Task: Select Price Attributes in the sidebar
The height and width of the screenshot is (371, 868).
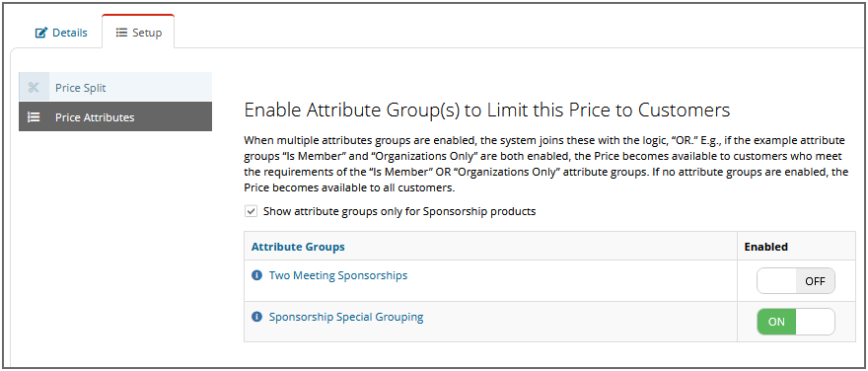Action: point(115,117)
